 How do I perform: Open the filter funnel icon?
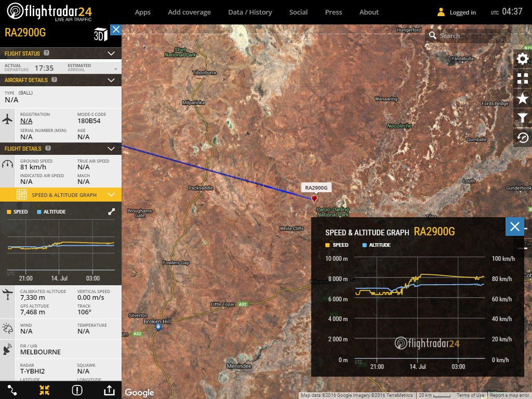click(x=522, y=118)
